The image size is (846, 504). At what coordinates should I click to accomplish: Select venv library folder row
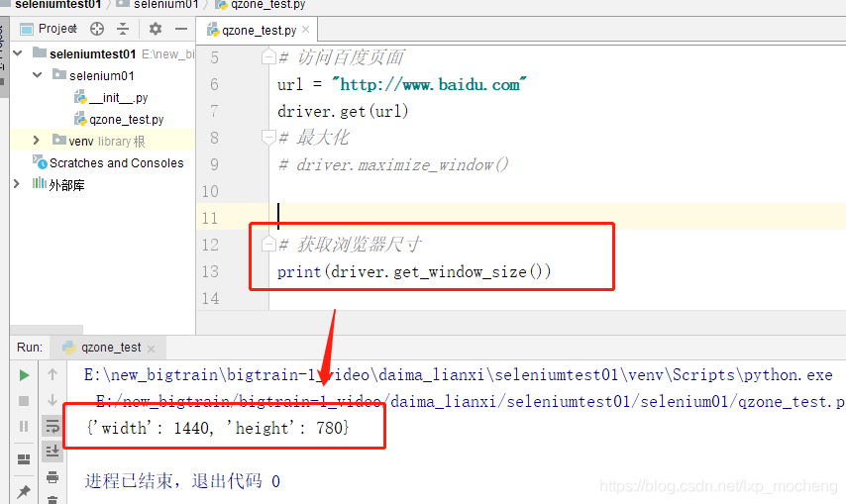pos(102,141)
